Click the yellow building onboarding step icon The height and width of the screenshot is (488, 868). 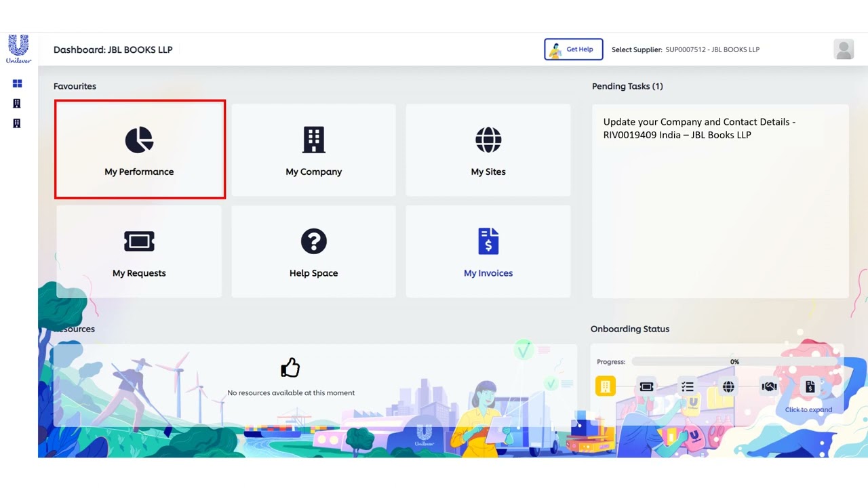[x=606, y=386]
